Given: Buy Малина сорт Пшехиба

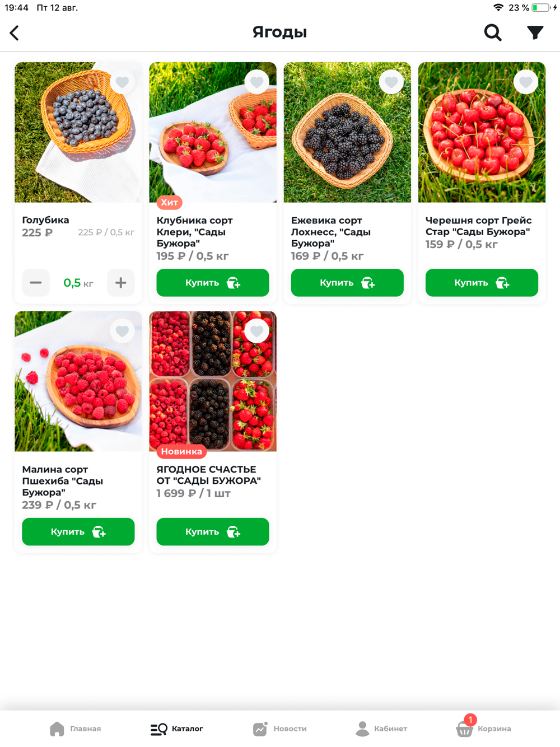Looking at the screenshot, I should click(78, 531).
